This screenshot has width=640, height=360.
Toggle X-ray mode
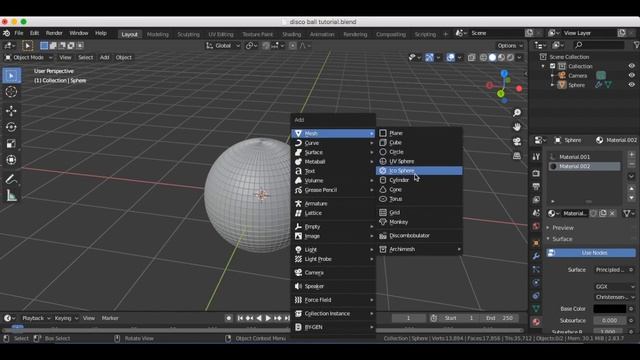pos(471,58)
